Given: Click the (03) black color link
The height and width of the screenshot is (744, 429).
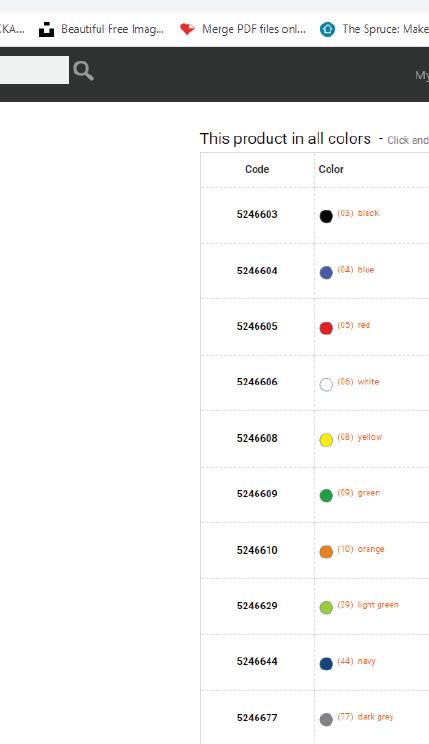Looking at the screenshot, I should click(358, 213).
